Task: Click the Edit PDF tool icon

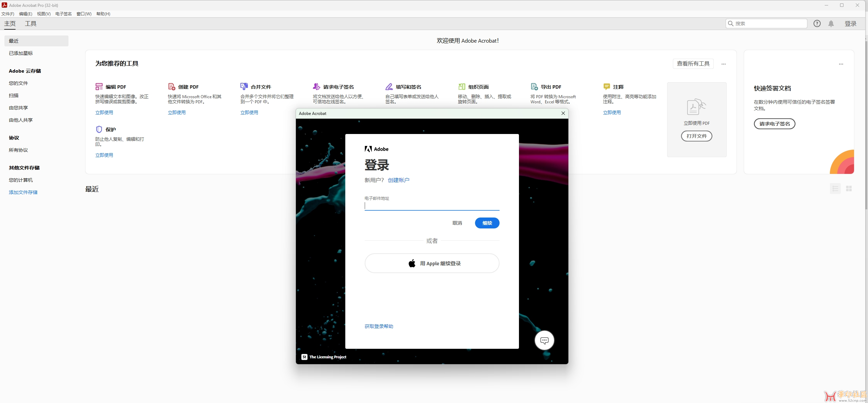Action: [99, 87]
